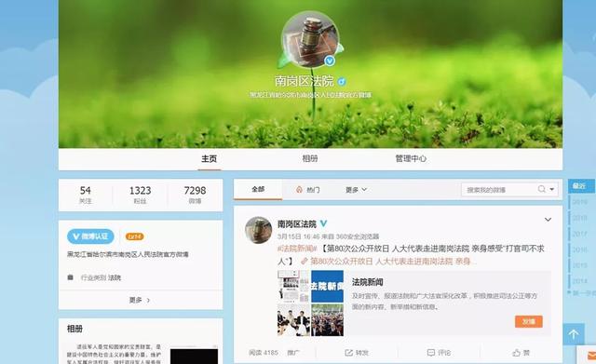Click the link chain icon in post
Viewport: 596px width, 364px height.
(x=305, y=262)
